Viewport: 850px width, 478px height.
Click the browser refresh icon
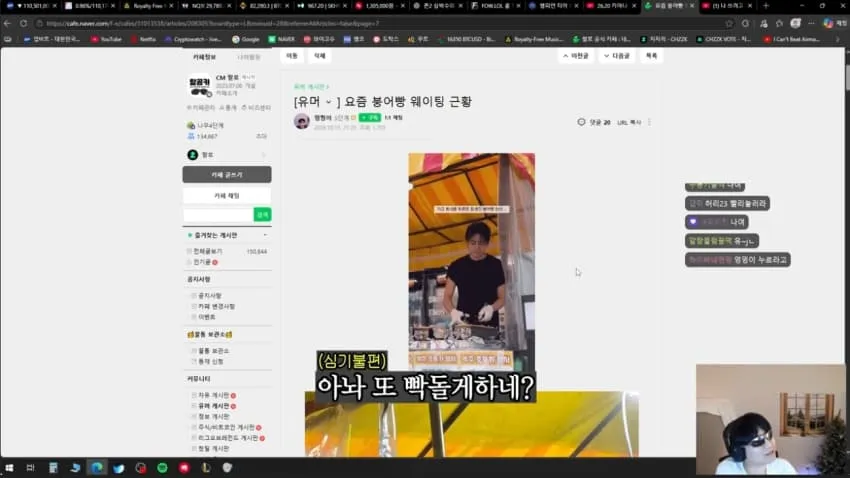23,23
